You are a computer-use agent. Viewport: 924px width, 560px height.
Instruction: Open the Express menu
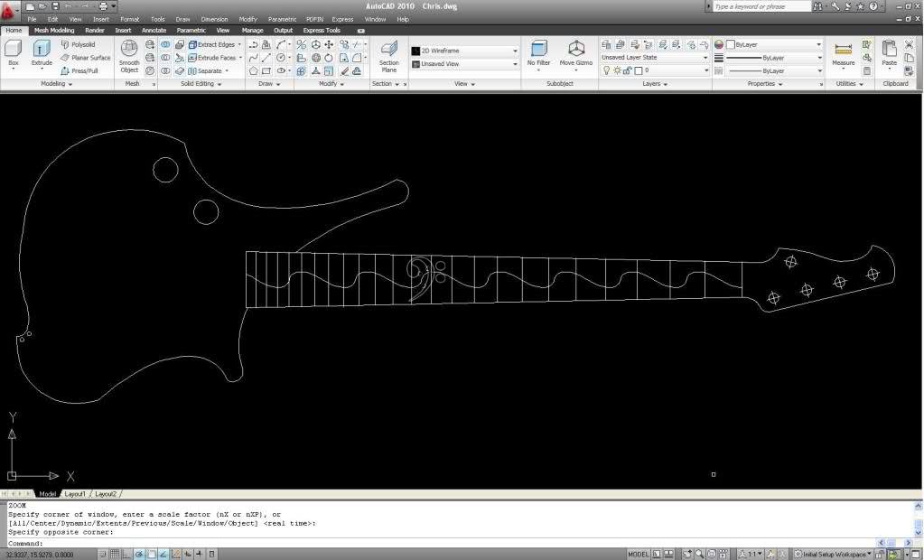point(342,20)
